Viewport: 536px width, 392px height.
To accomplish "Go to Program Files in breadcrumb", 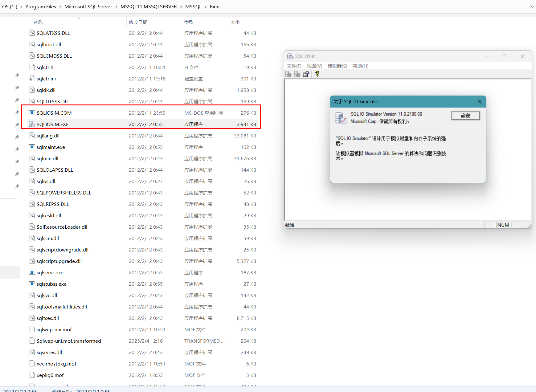I will 41,6.
